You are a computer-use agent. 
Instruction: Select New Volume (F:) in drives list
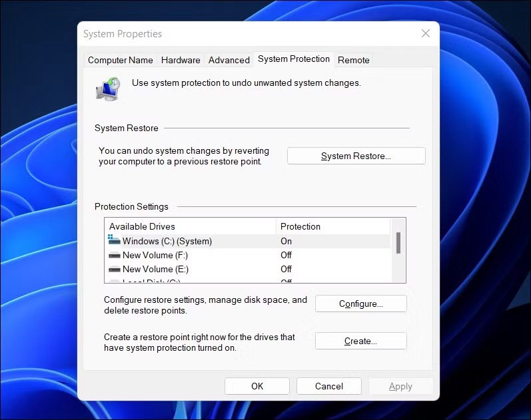pyautogui.click(x=248, y=255)
